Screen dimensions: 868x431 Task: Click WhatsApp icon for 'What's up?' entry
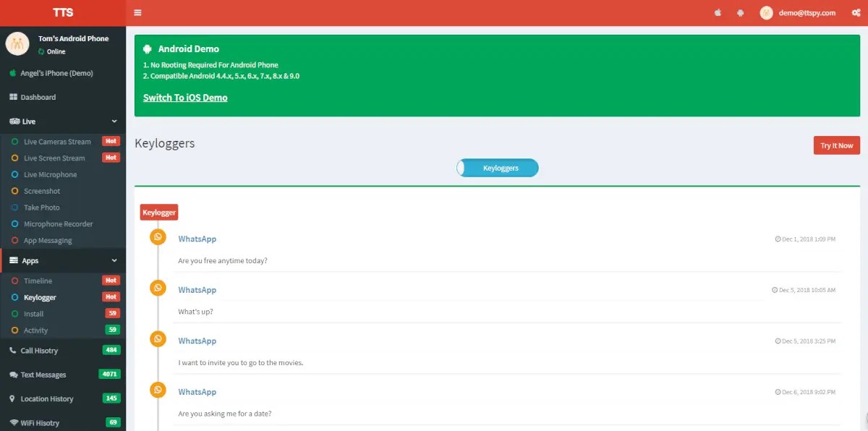click(x=158, y=288)
